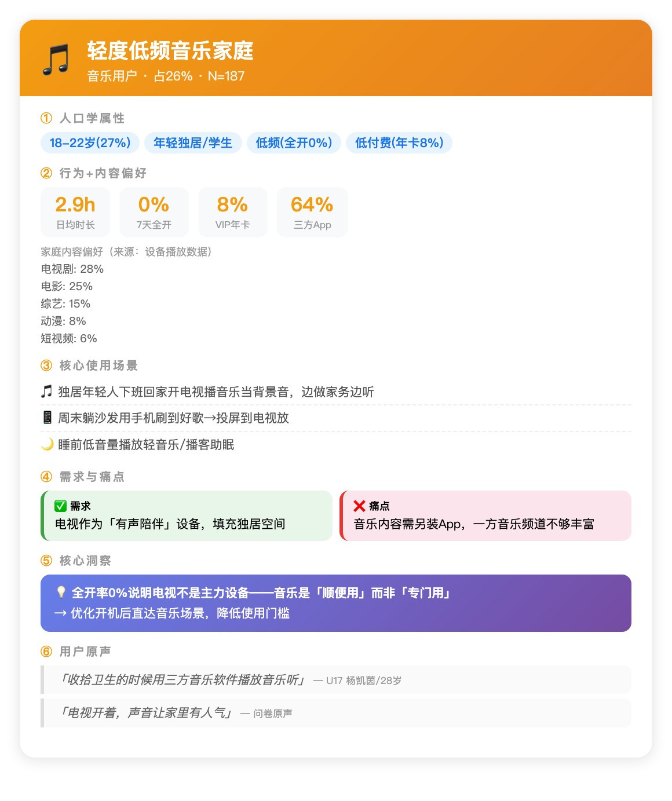
Task: Click the 低频(全开0%) tag
Action: pyautogui.click(x=294, y=143)
